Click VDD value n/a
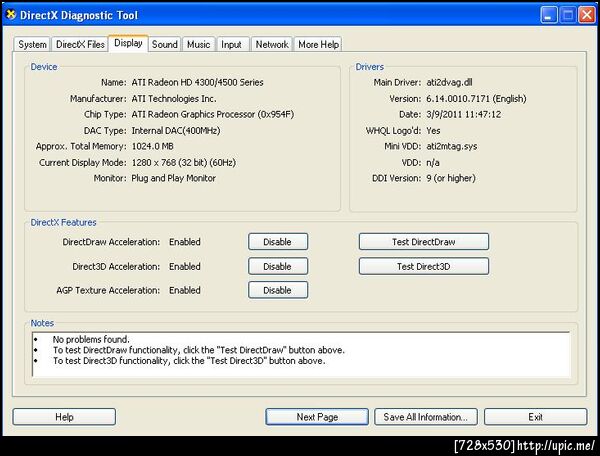The width and height of the screenshot is (600, 456). click(x=433, y=163)
